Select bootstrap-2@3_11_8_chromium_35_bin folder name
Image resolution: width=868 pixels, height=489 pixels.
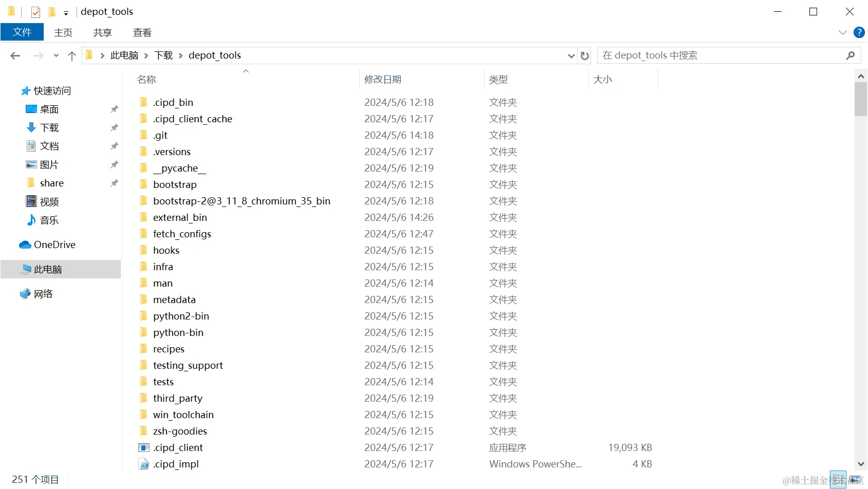(242, 201)
